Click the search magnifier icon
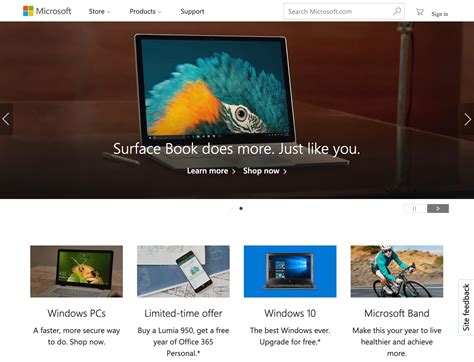Viewport: 474px width, 362px height. coord(397,11)
